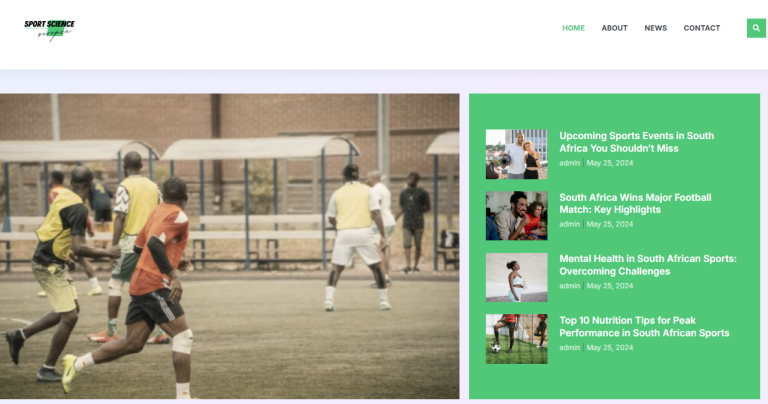This screenshot has width=768, height=404.
Task: Navigate to the NEWS section
Action: point(655,28)
